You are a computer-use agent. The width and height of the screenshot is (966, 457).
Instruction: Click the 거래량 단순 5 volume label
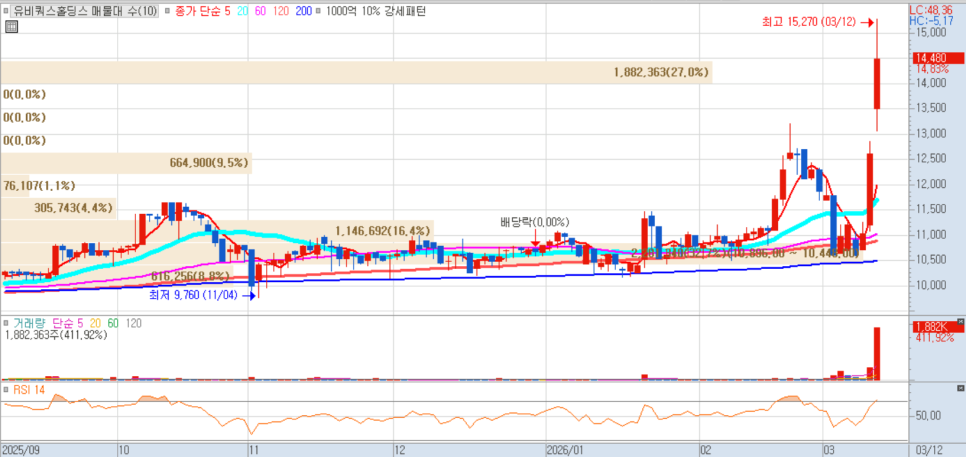47,323
